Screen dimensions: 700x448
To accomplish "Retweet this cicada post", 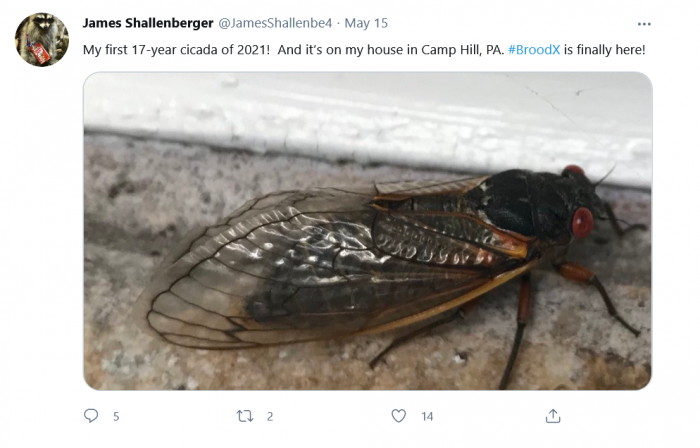I will pyautogui.click(x=244, y=416).
